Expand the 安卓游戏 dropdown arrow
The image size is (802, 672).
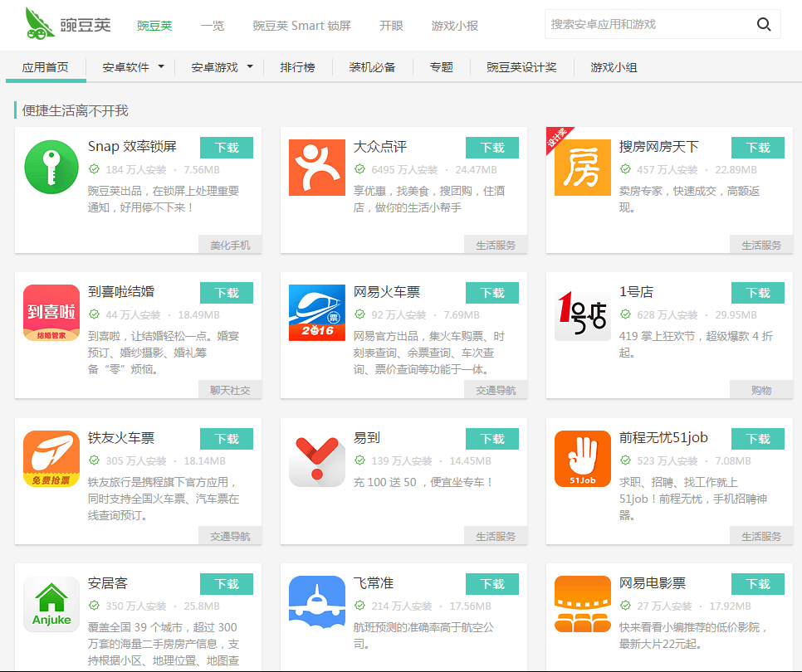pyautogui.click(x=250, y=66)
